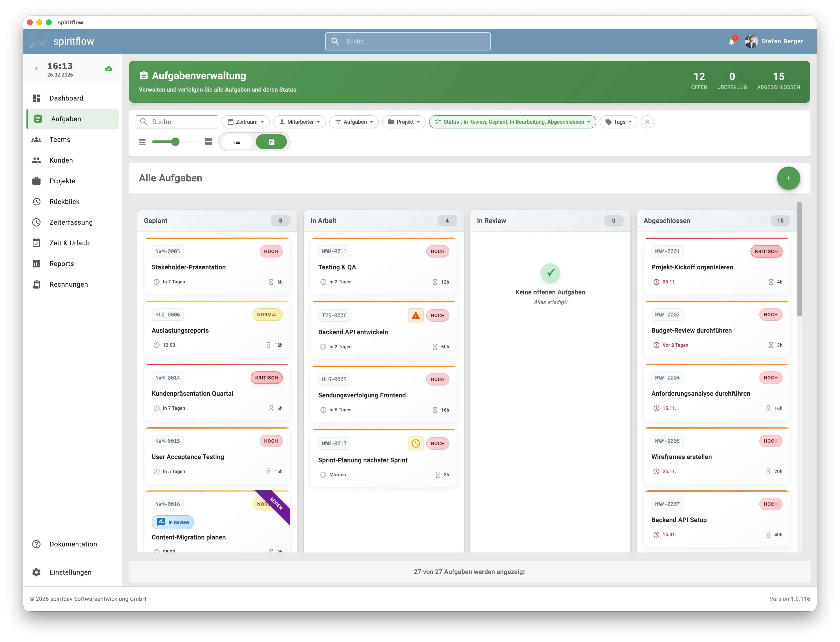The height and width of the screenshot is (642, 840).
Task: Add a new task with the plus button
Action: (788, 178)
